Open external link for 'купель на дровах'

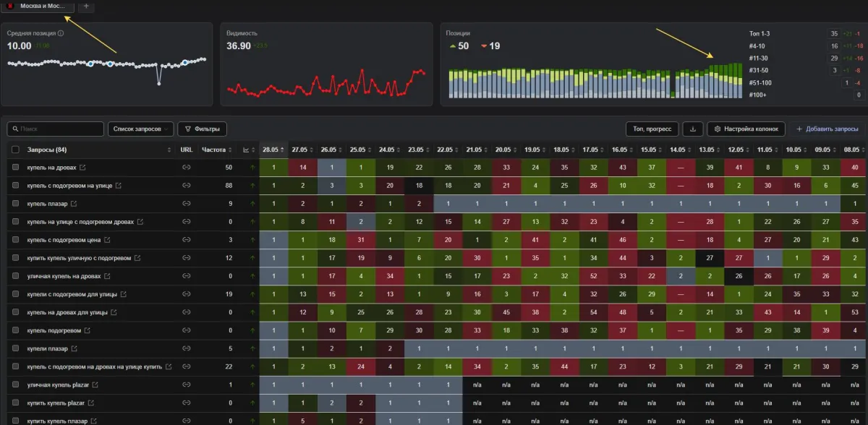[82, 168]
